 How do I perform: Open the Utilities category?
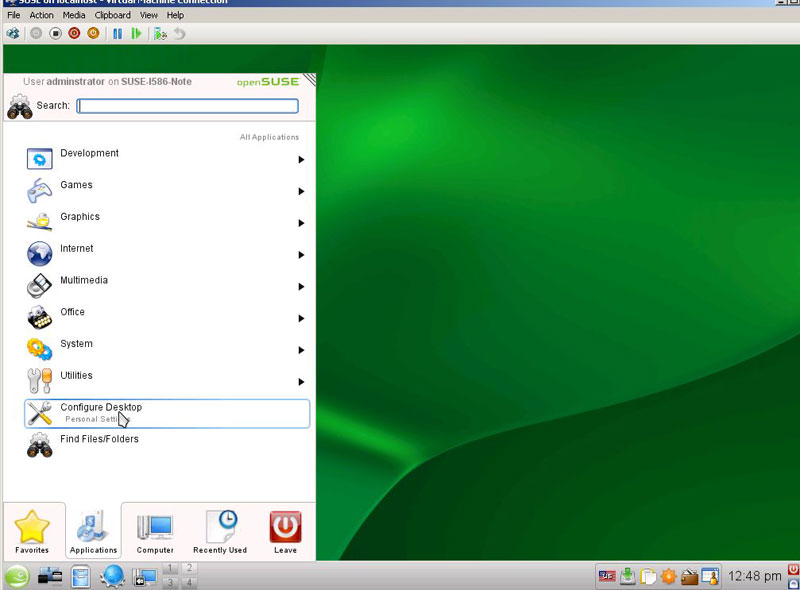coord(167,381)
